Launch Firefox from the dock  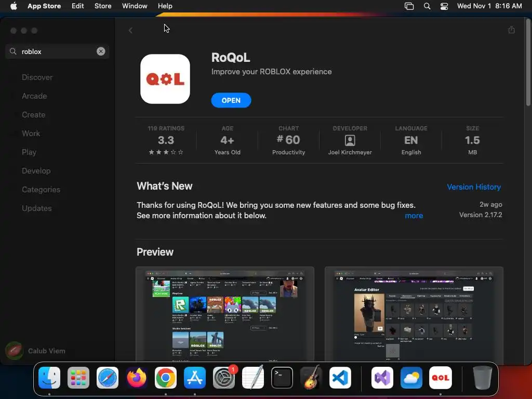137,378
